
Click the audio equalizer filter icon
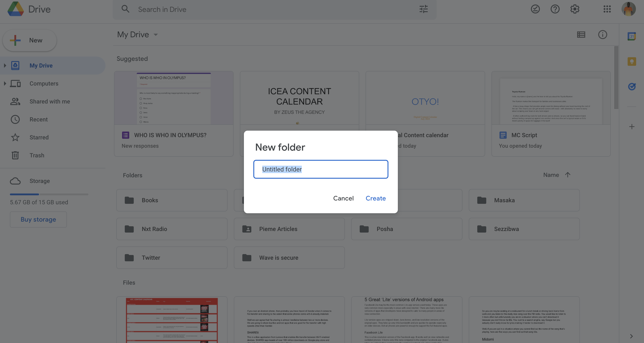[424, 9]
